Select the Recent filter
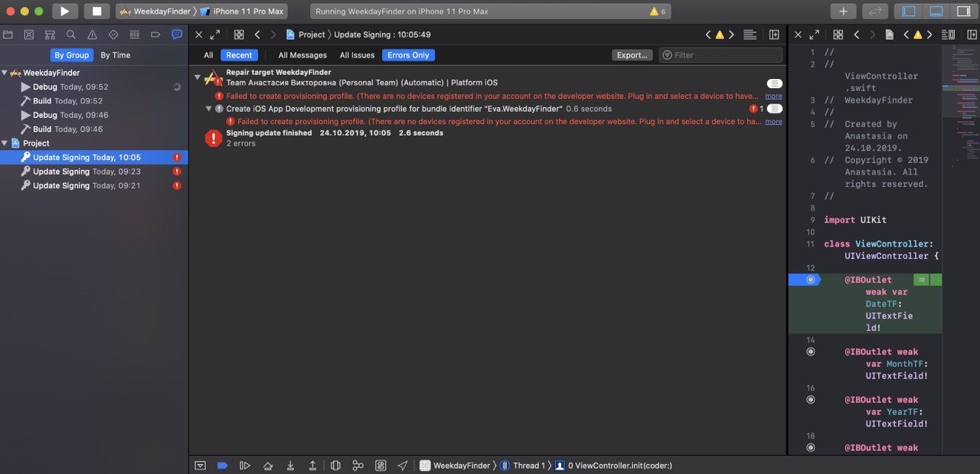980x474 pixels. point(239,55)
